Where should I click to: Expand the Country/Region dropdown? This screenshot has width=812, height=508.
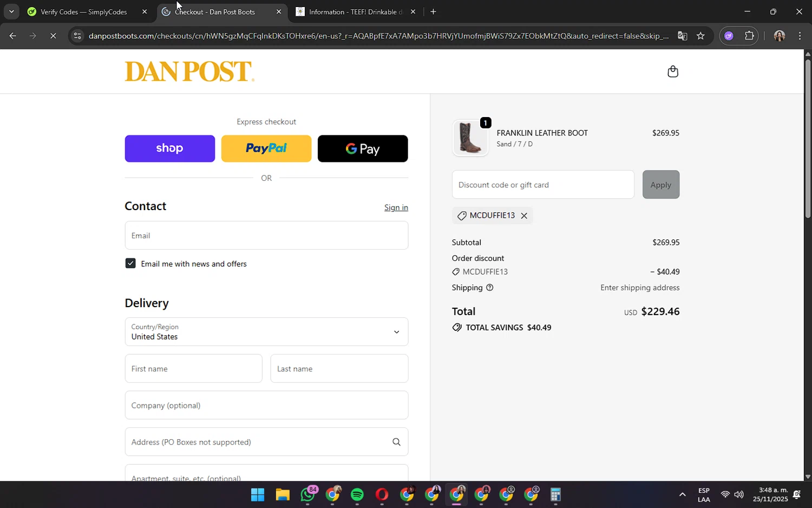click(x=266, y=332)
